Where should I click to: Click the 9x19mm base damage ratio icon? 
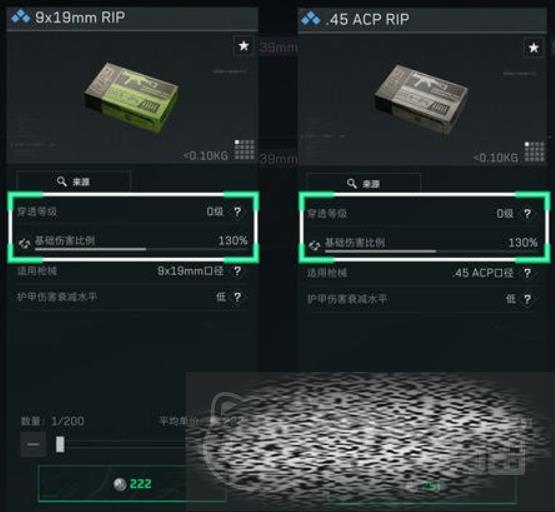24,243
